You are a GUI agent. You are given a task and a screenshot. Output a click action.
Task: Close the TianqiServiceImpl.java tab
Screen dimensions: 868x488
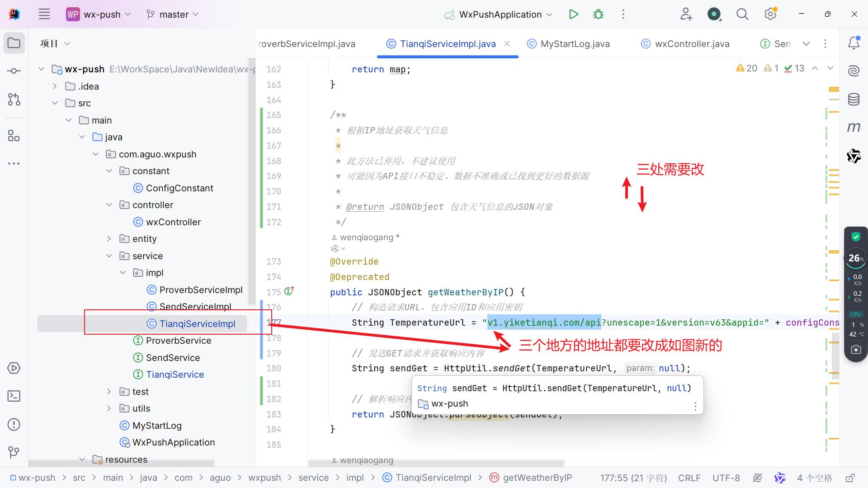[x=507, y=43]
